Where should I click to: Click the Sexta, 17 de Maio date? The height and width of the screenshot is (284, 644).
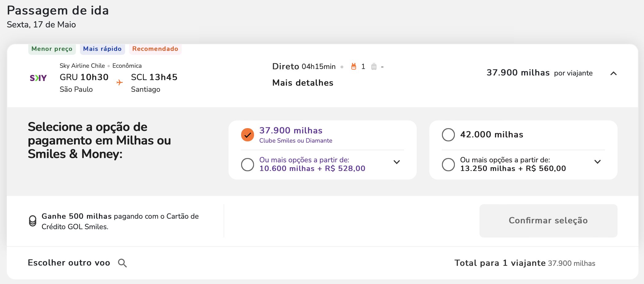pos(41,25)
